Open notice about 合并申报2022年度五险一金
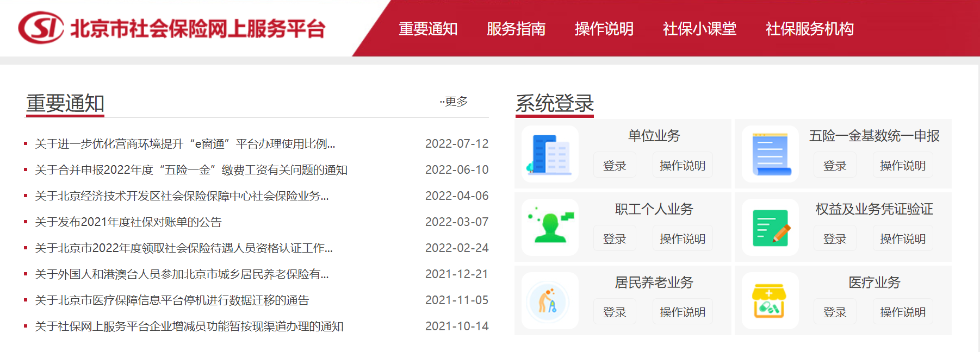The image size is (980, 352). 191,170
